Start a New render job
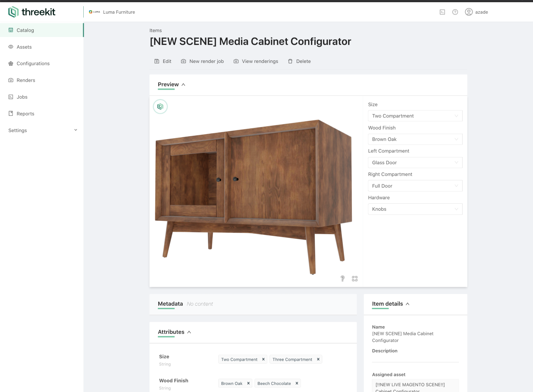 [202, 61]
